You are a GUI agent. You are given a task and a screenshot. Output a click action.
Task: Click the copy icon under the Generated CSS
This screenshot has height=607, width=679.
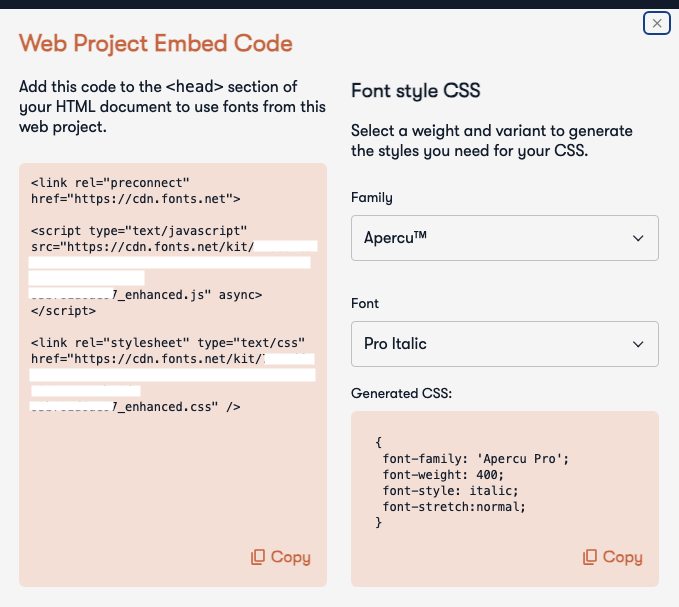[590, 557]
